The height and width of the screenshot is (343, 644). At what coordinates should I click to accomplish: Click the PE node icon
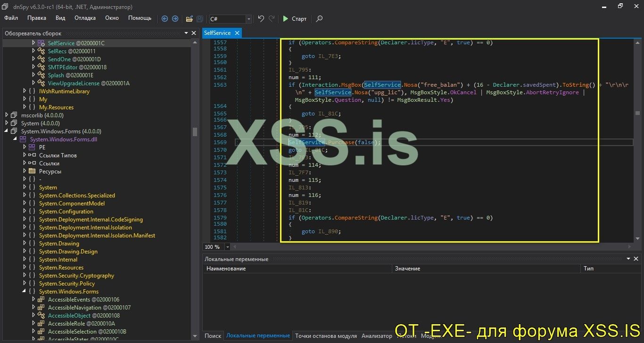click(x=32, y=147)
